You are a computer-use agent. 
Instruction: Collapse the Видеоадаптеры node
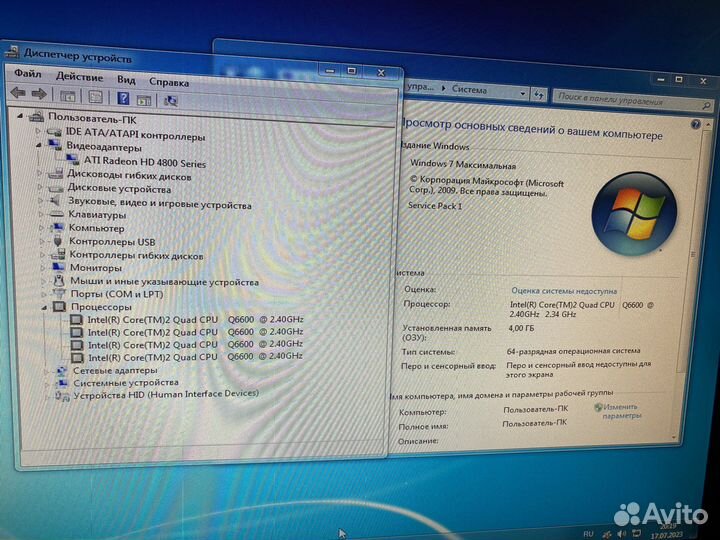(x=39, y=145)
